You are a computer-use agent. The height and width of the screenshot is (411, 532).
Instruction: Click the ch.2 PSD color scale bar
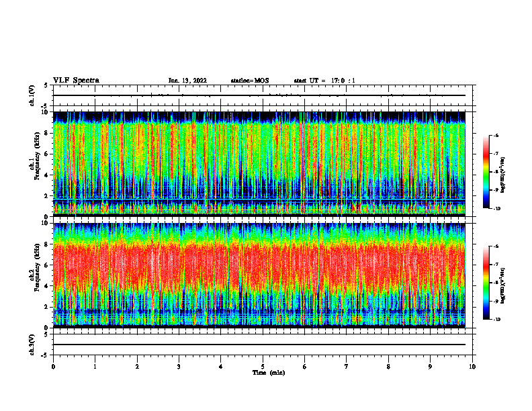click(x=486, y=283)
